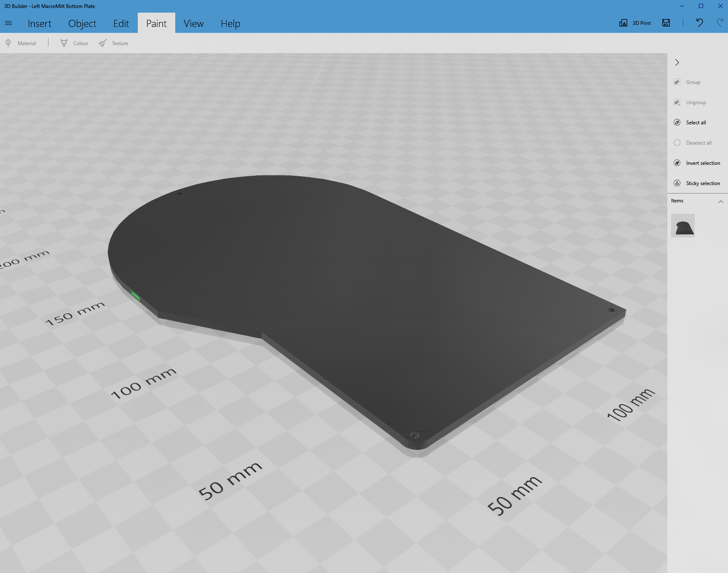Pick the Colour paint tool
The image size is (728, 573).
click(x=75, y=43)
